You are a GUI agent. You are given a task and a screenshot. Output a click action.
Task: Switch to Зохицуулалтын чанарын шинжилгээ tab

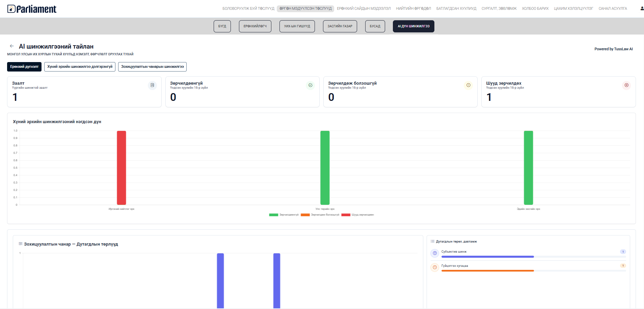pos(152,67)
